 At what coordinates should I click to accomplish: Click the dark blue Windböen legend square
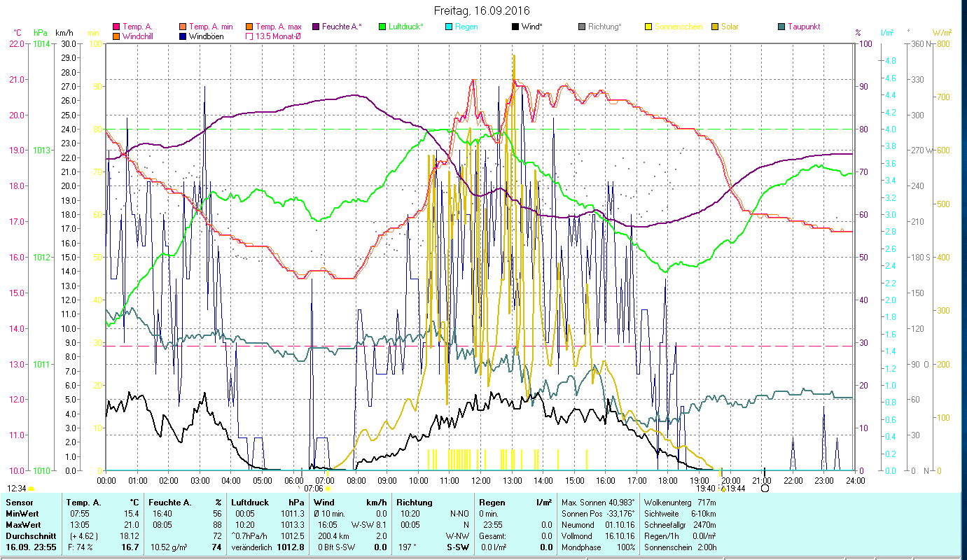tap(183, 36)
